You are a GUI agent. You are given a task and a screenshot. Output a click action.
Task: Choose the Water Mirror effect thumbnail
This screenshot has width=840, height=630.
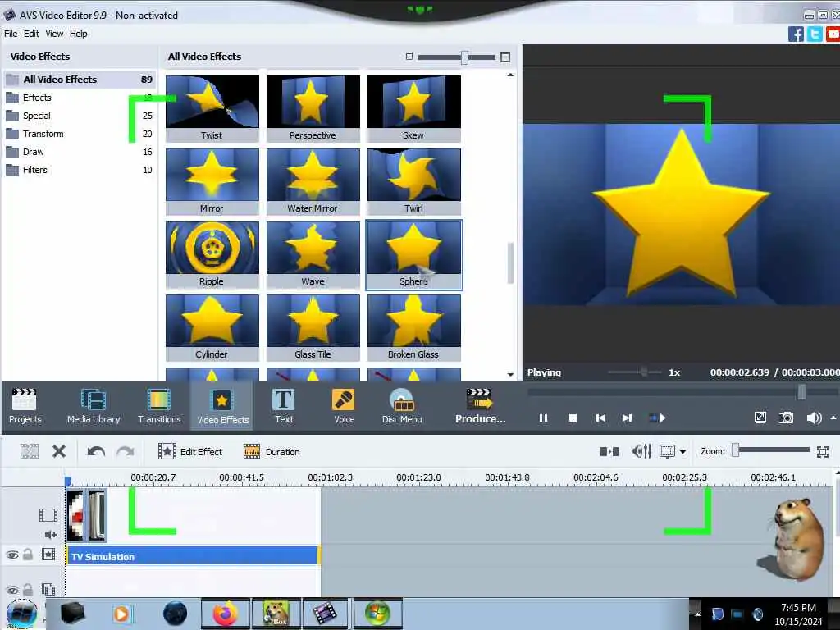[x=313, y=181]
